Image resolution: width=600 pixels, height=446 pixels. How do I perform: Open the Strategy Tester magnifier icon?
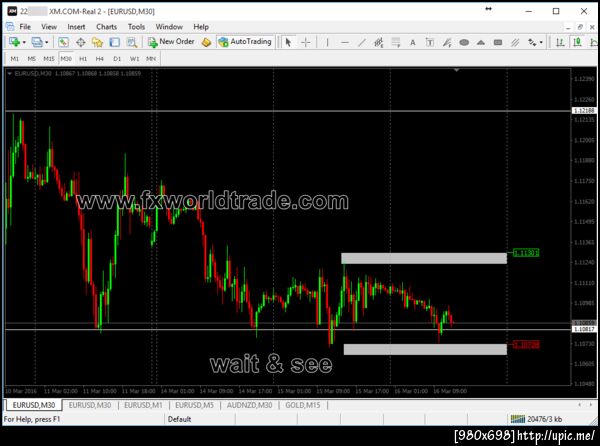point(132,42)
